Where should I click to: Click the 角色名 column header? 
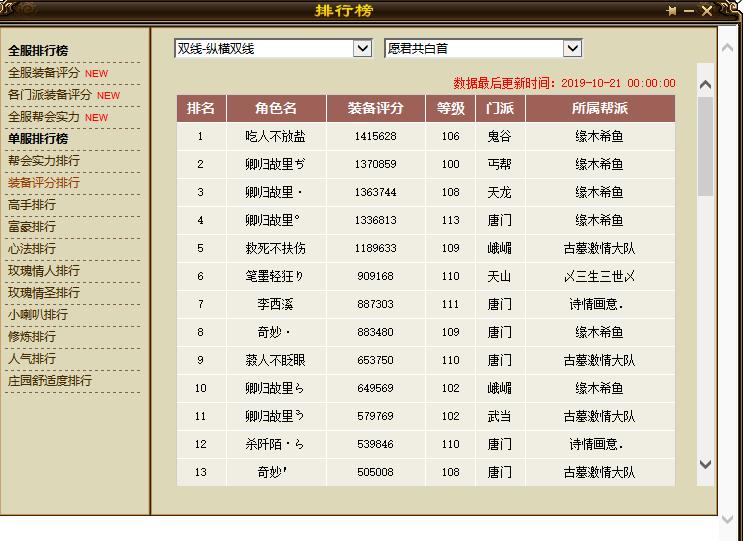coord(276,108)
